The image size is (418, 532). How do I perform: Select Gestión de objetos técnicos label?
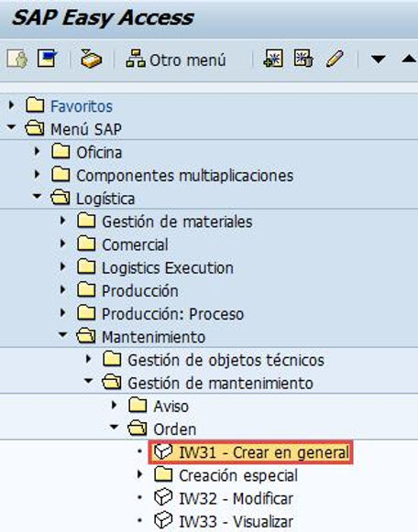click(225, 360)
